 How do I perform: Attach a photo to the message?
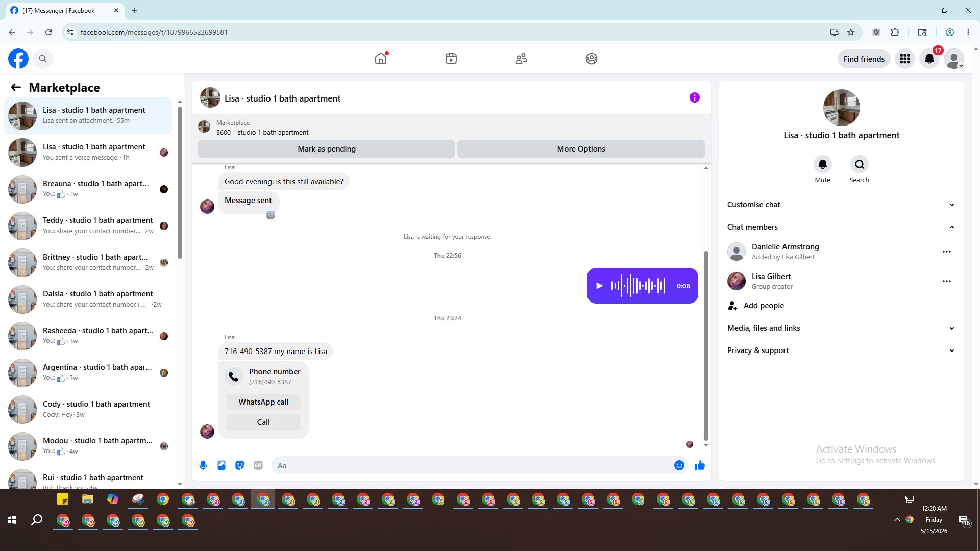222,465
